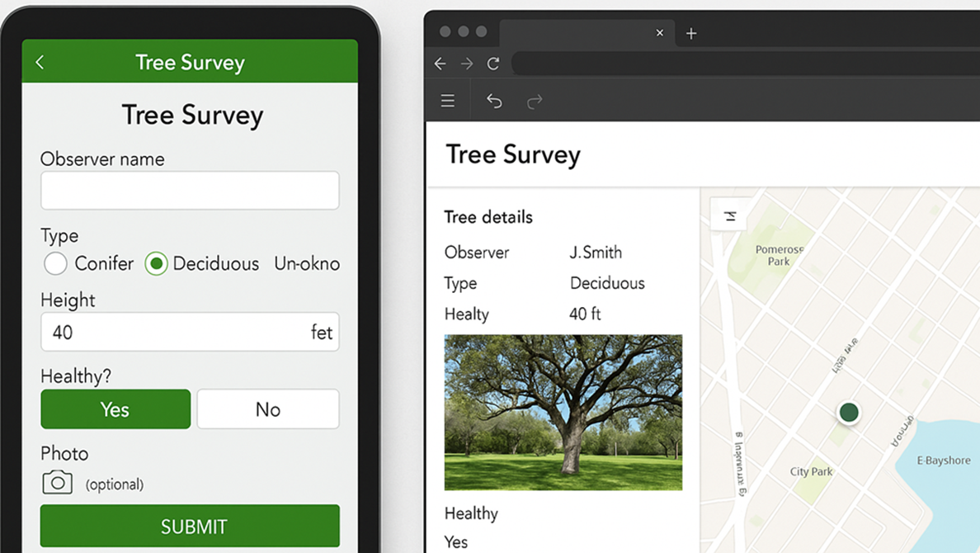The height and width of the screenshot is (553, 980).
Task: Close the current browser tab
Action: coord(659,33)
